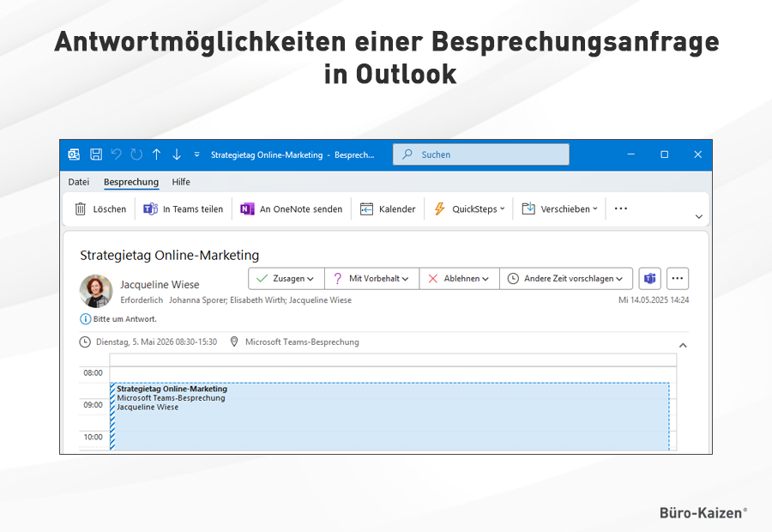Open more actions ellipsis in message header
Image resolution: width=772 pixels, height=532 pixels.
tap(678, 279)
